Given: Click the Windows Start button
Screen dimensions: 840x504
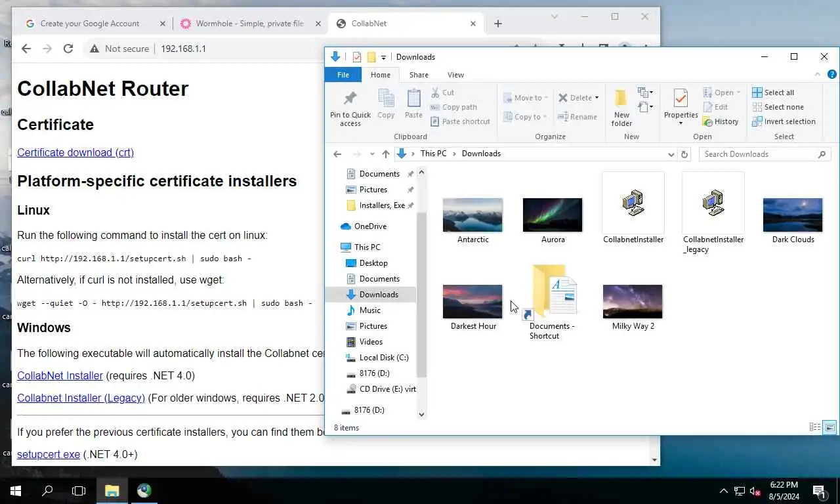Looking at the screenshot, I should (16, 490).
